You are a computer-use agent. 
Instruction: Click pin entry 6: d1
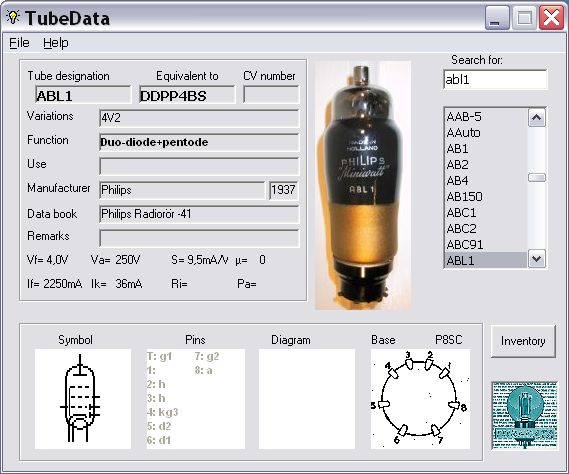pyautogui.click(x=159, y=440)
